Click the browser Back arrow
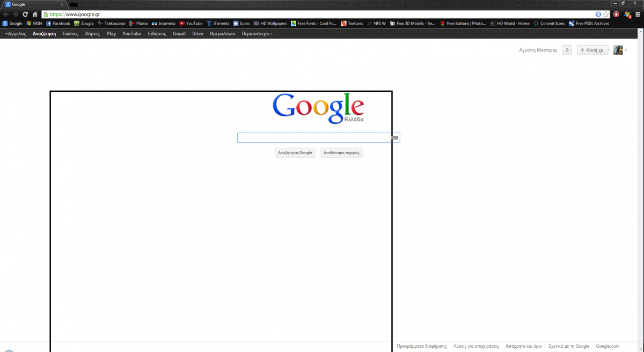Image resolution: width=644 pixels, height=352 pixels. [x=6, y=14]
